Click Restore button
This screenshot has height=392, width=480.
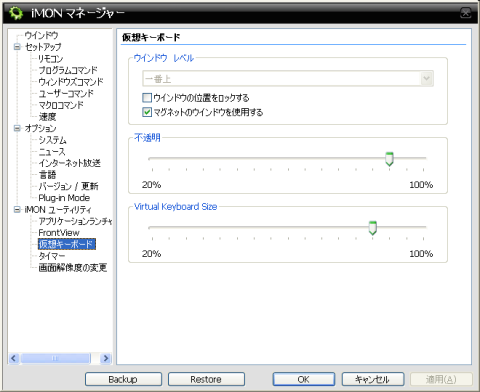[206, 379]
